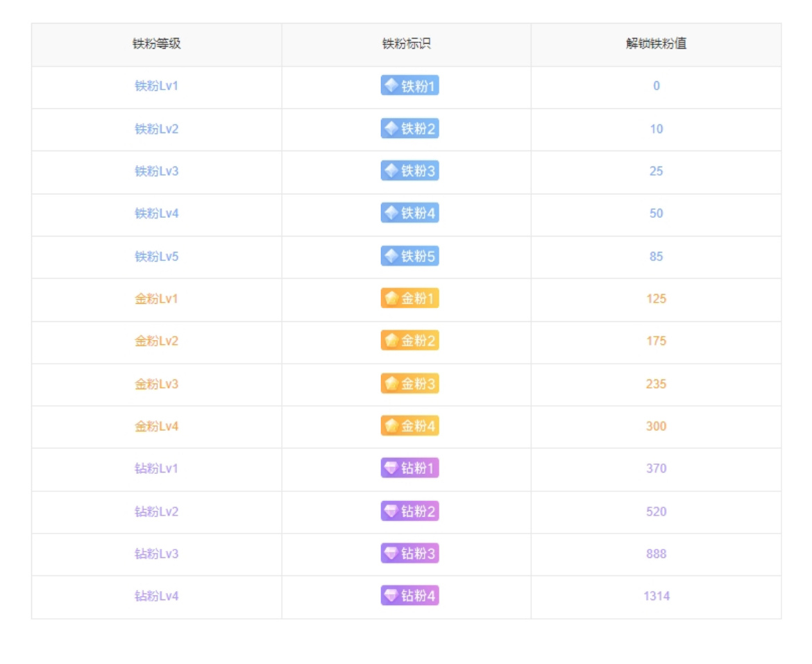Click the unlock value 175
Screen dimensions: 812x664
pos(656,341)
